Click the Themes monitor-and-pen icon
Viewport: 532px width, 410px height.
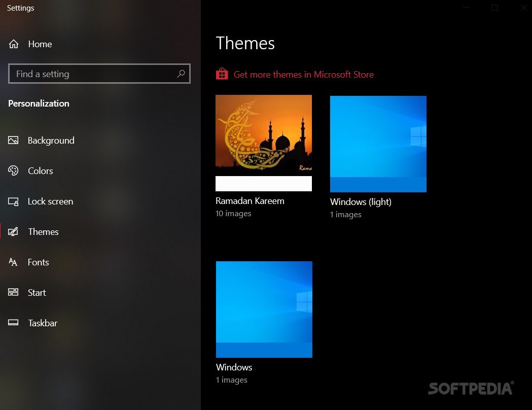[13, 231]
